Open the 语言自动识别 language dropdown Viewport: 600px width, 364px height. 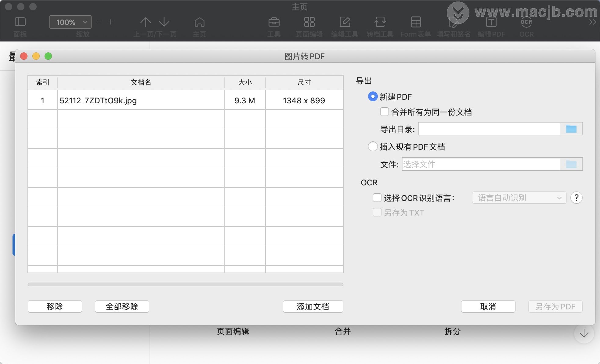tap(518, 198)
